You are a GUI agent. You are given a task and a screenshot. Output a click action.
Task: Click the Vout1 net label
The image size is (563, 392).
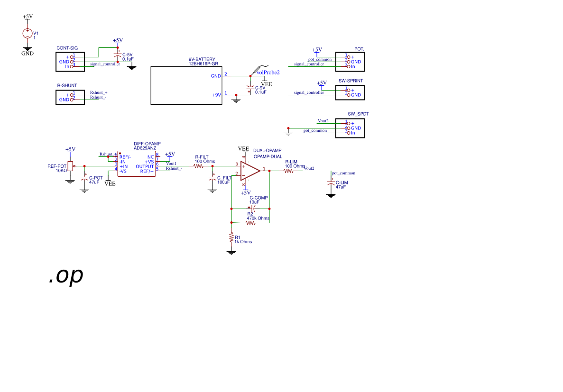click(171, 164)
